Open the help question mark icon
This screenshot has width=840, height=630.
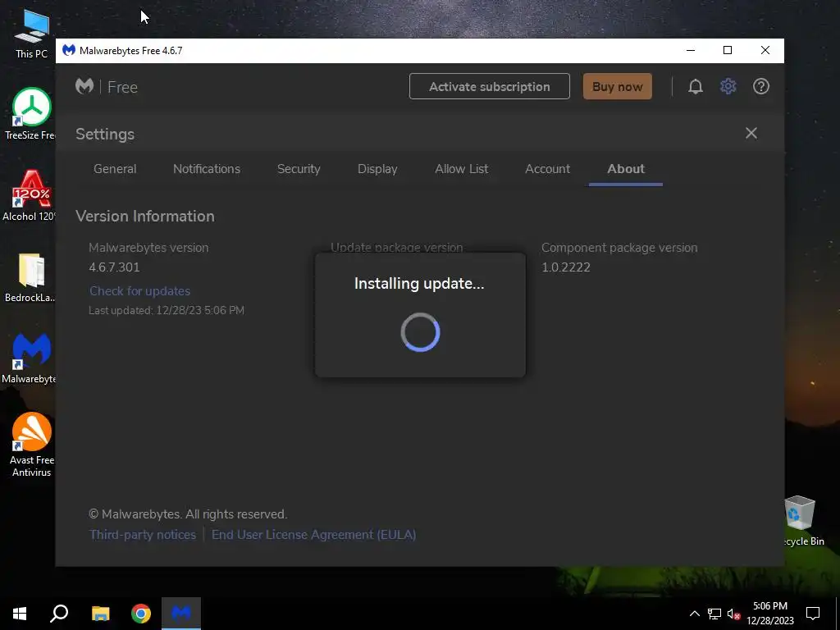[761, 86]
